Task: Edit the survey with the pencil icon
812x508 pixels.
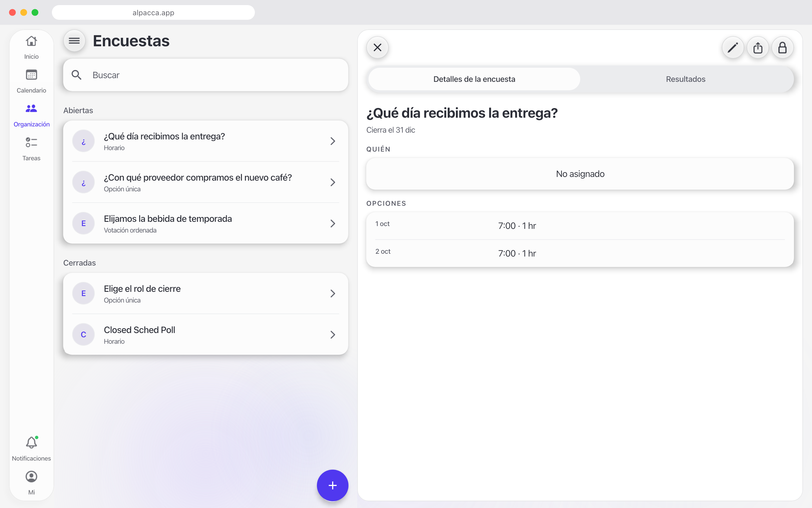Action: coord(733,47)
